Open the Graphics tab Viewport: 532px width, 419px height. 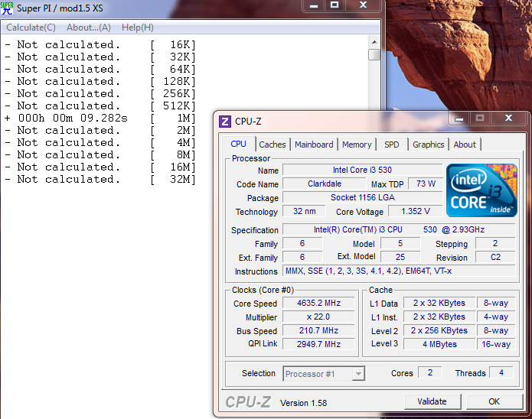coord(428,145)
